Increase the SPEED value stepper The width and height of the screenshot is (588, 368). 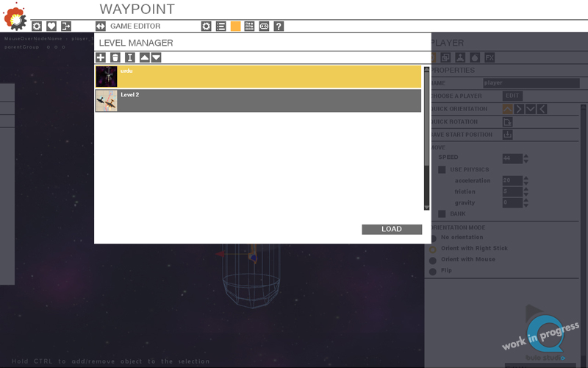(526, 156)
